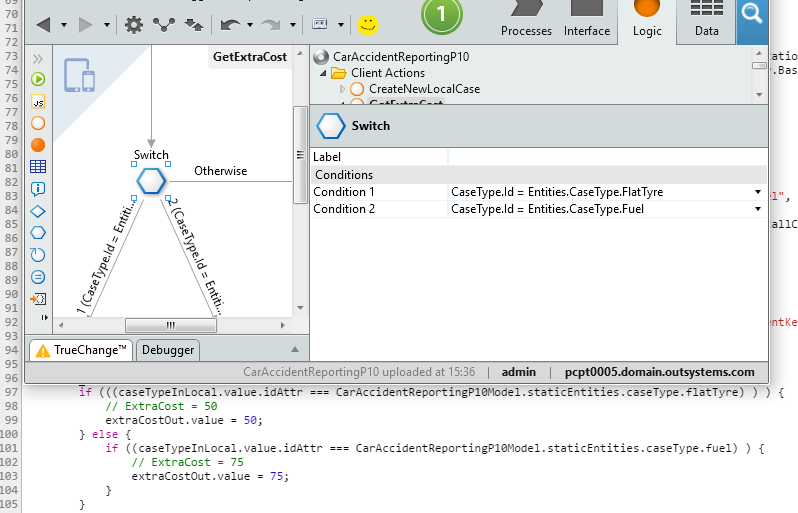Screen dimensions: 798x513
Task: Click the Label property input field
Action: (x=607, y=157)
